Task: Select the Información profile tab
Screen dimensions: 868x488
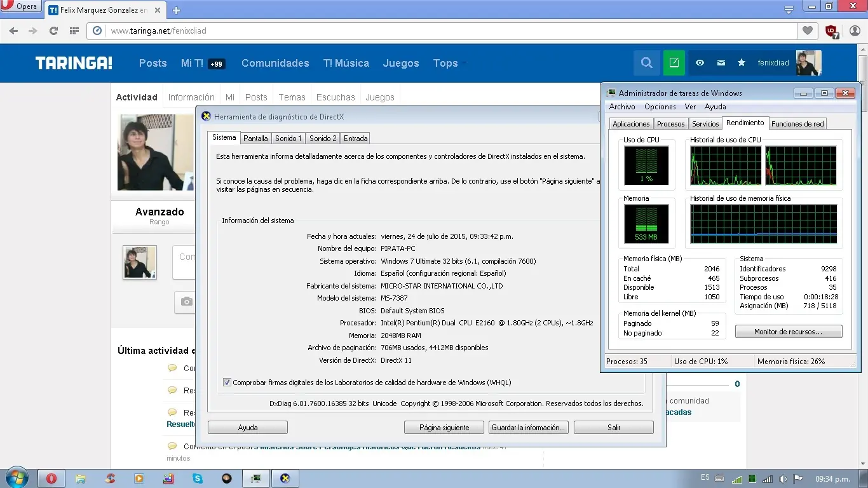Action: pos(191,97)
